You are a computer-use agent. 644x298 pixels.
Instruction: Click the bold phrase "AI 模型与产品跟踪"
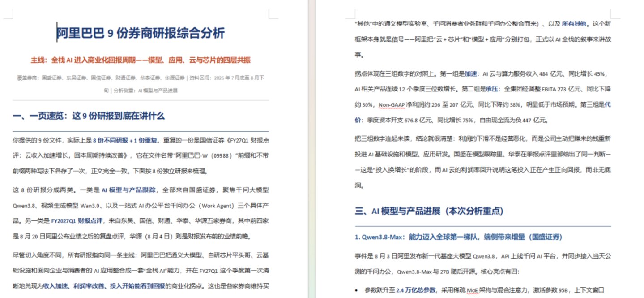(128, 190)
